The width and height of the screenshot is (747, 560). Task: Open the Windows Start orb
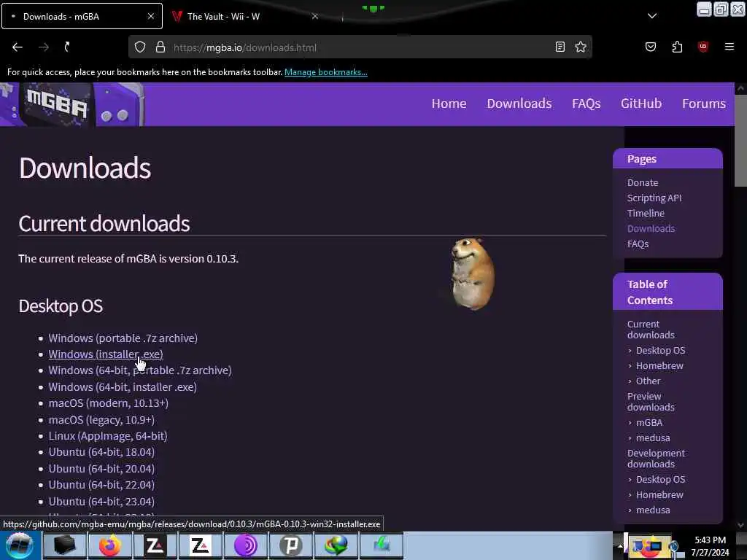[x=20, y=545]
